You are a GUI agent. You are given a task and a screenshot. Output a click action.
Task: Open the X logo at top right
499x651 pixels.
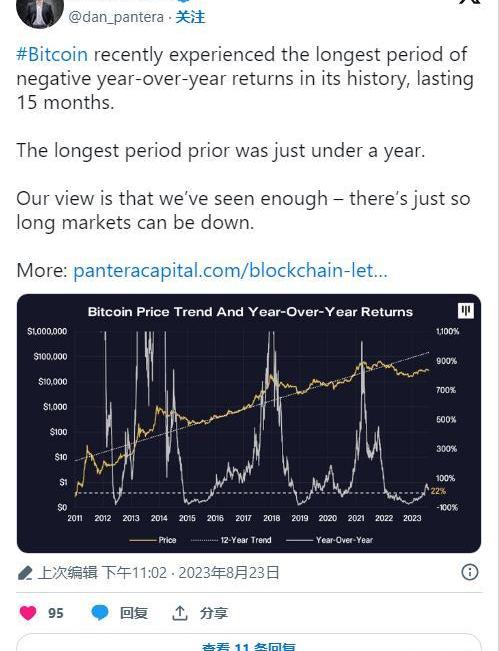coord(470,2)
